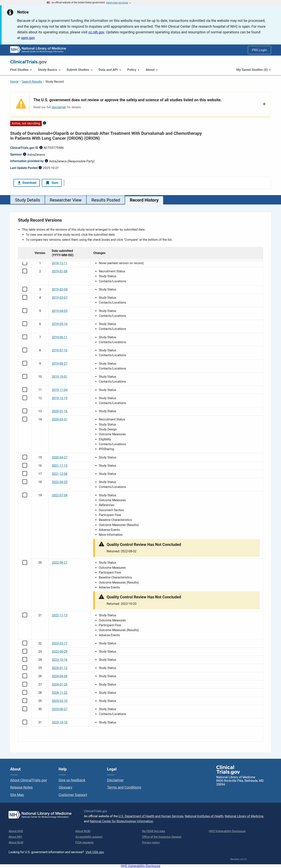The image size is (281, 868).
Task: Save the study with the Save button
Action: click(x=52, y=183)
